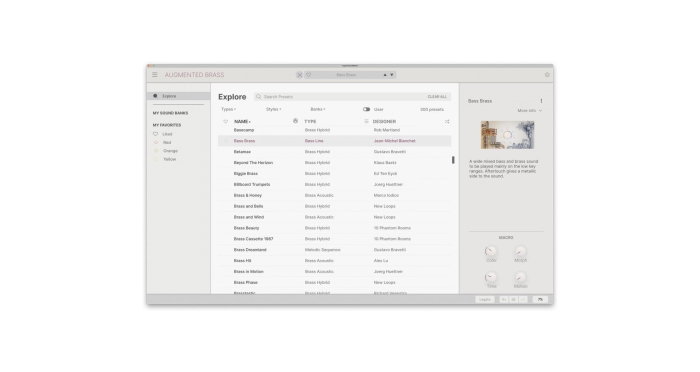The width and height of the screenshot is (700, 372).
Task: Click Melodic Sequence type of Brass Dreamland
Action: point(322,250)
